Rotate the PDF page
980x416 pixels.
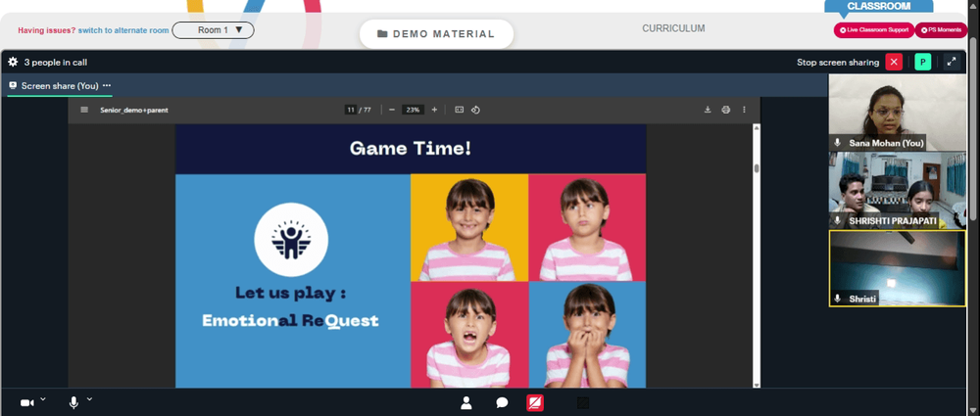(475, 110)
